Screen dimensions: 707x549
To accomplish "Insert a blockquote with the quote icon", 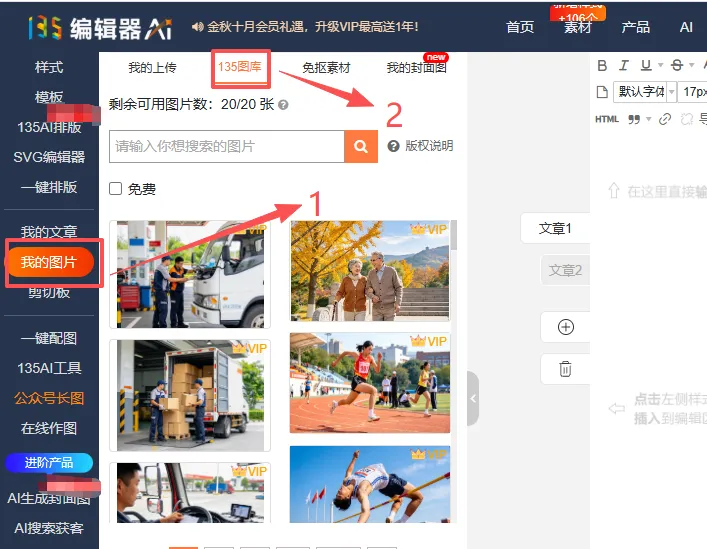I will coord(634,119).
